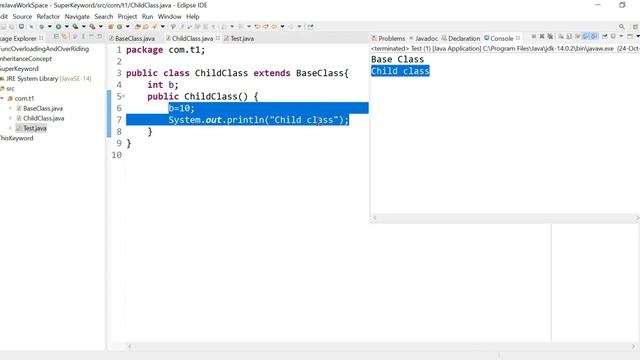Clear Console using its toolbar icon

point(560,36)
